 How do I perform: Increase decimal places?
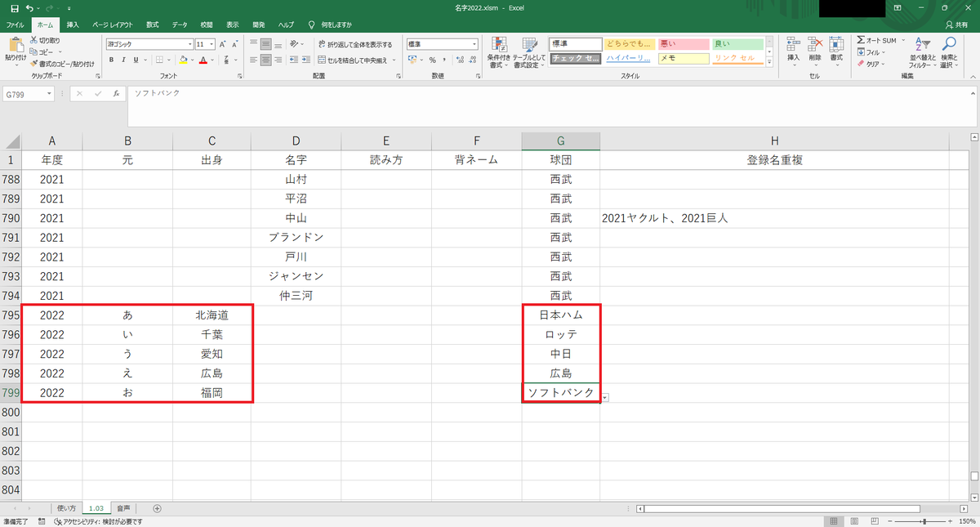pos(460,60)
